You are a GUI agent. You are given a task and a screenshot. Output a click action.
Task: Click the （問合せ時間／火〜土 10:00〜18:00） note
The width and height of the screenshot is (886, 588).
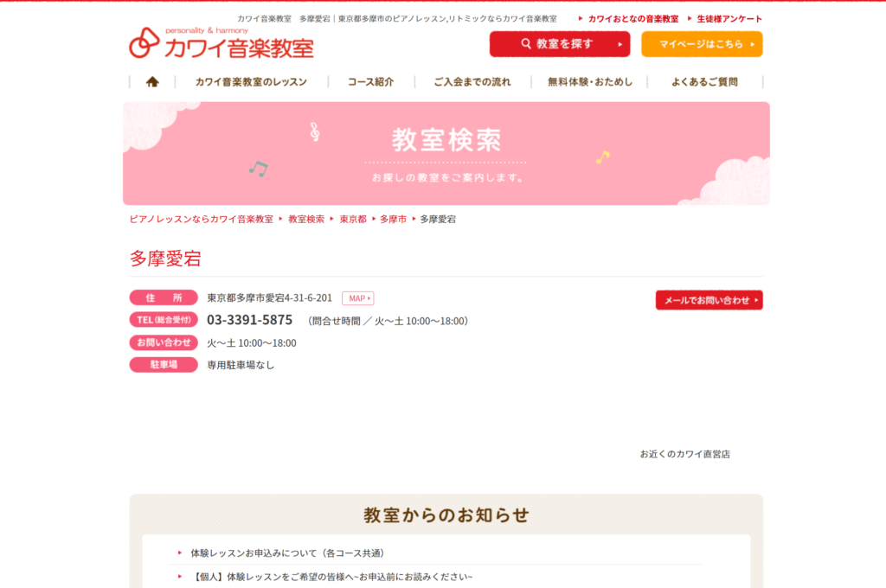[x=388, y=321]
